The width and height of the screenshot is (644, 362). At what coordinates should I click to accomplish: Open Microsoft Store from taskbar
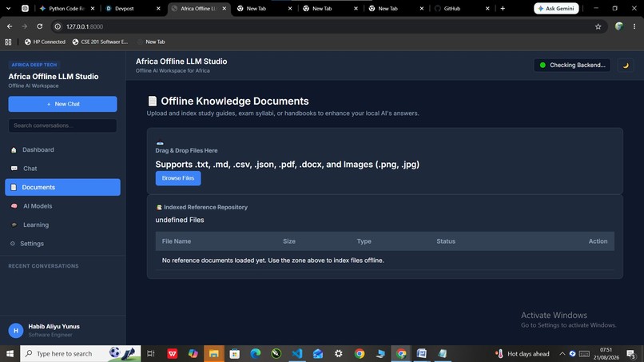click(235, 353)
